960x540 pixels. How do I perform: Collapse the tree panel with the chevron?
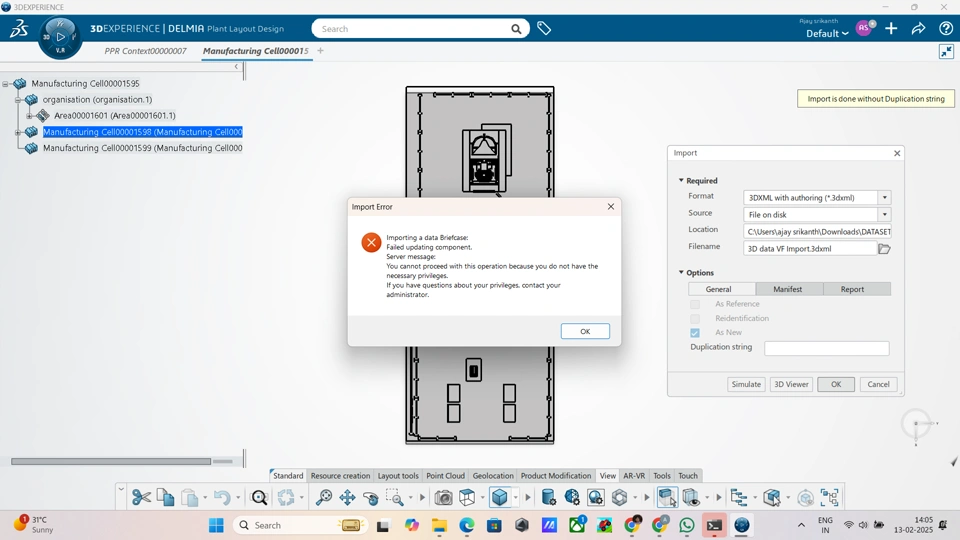click(x=236, y=67)
